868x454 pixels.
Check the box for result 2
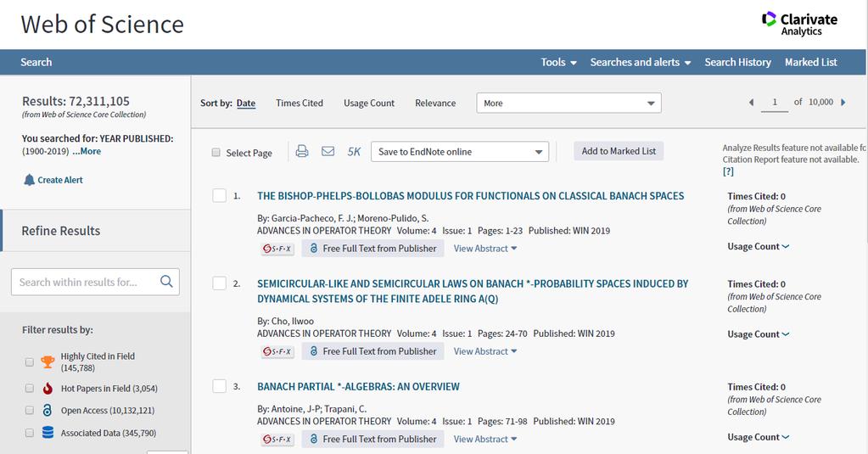(x=219, y=283)
